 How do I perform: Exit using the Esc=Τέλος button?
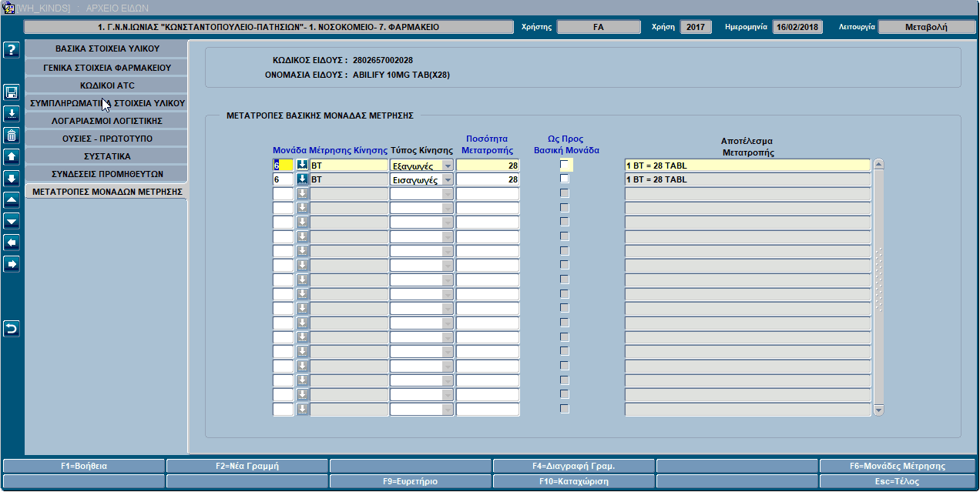pos(898,481)
